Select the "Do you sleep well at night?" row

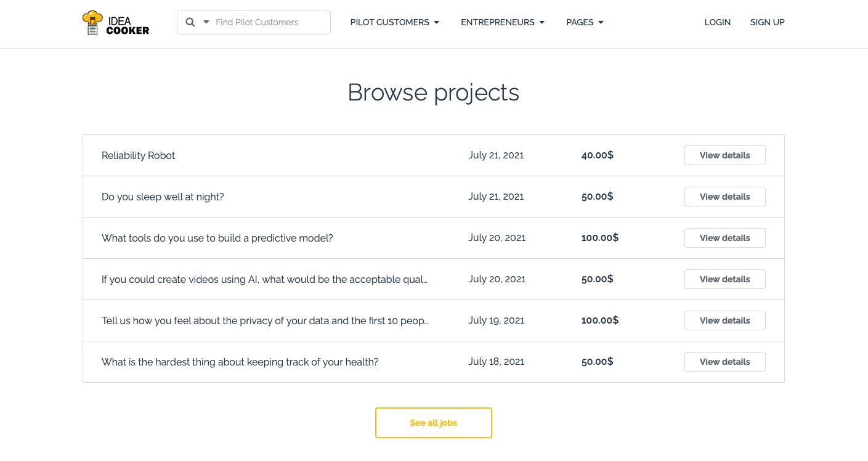163,197
